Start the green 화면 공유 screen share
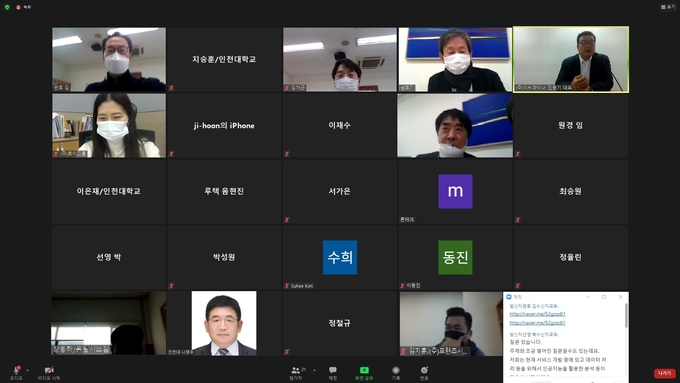 click(x=364, y=373)
